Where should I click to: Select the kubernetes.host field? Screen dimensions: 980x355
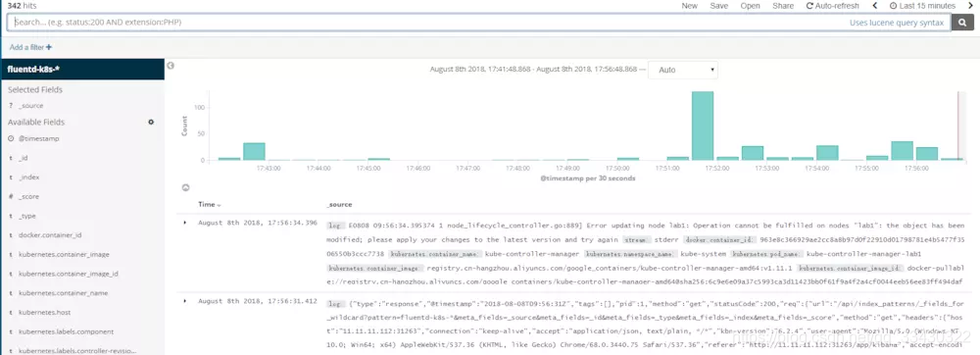pos(43,313)
